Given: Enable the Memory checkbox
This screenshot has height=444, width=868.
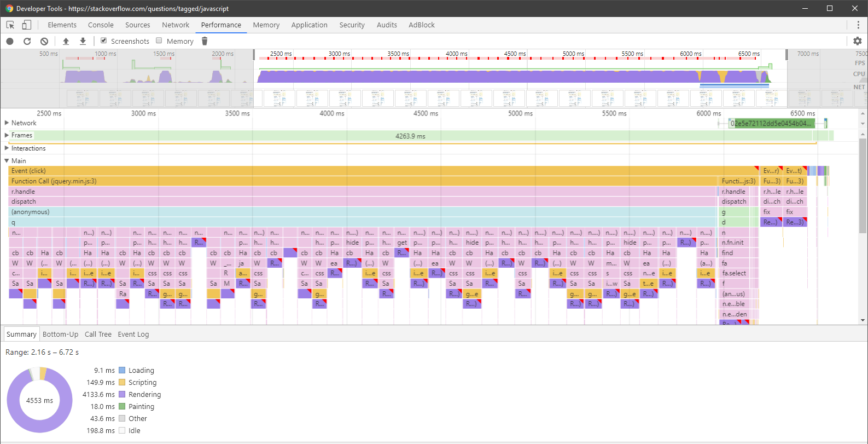Looking at the screenshot, I should (159, 41).
